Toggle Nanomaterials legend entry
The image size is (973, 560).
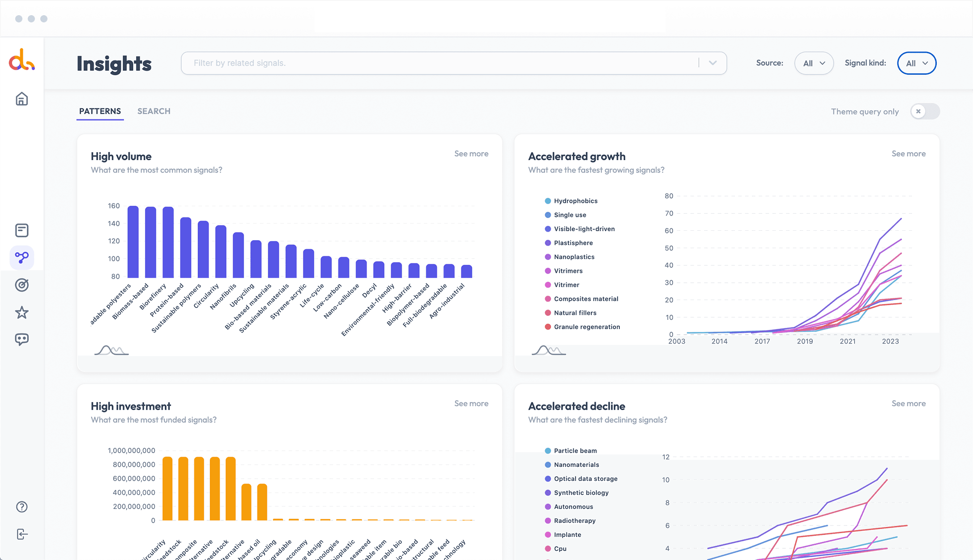click(x=572, y=465)
